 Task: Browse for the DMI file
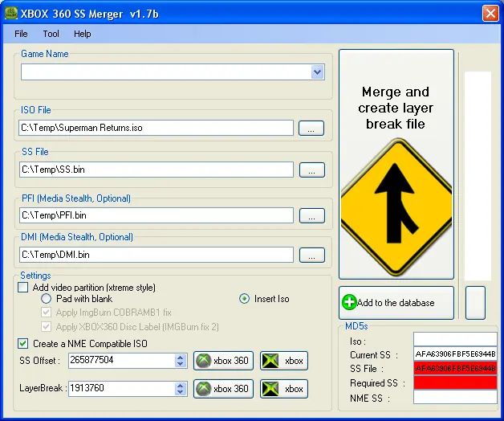pyautogui.click(x=311, y=255)
